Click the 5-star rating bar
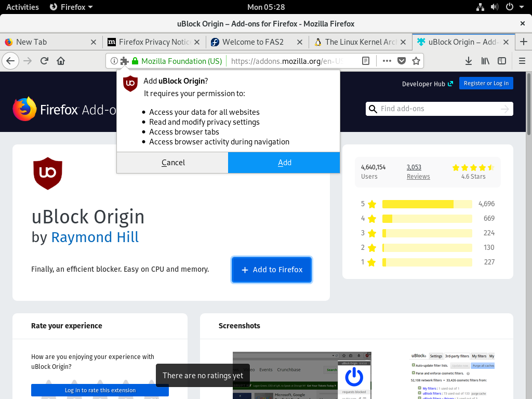This screenshot has width=532, height=399. 427,204
